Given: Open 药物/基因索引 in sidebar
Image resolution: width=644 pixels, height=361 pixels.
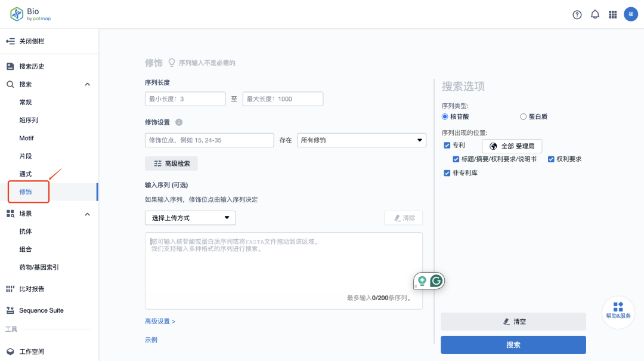Looking at the screenshot, I should [x=39, y=267].
